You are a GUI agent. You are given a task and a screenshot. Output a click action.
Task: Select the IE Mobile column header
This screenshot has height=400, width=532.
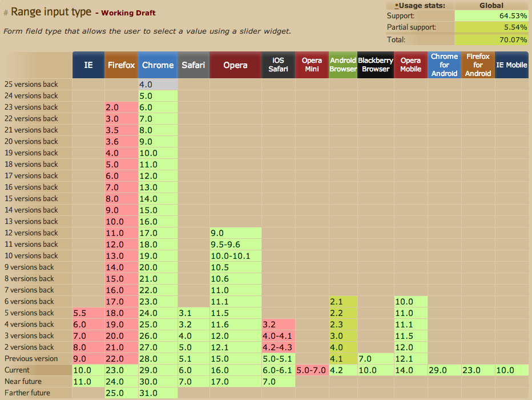(511, 65)
